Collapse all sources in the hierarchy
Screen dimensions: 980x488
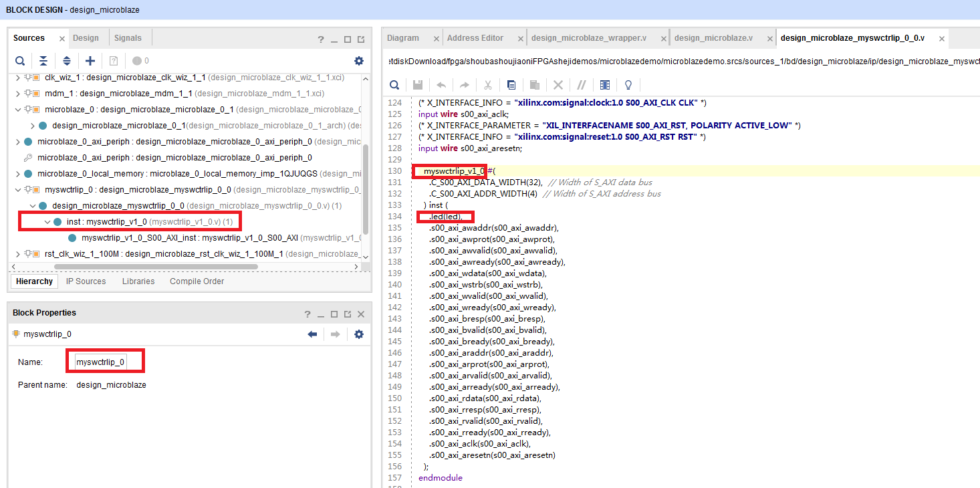point(43,61)
